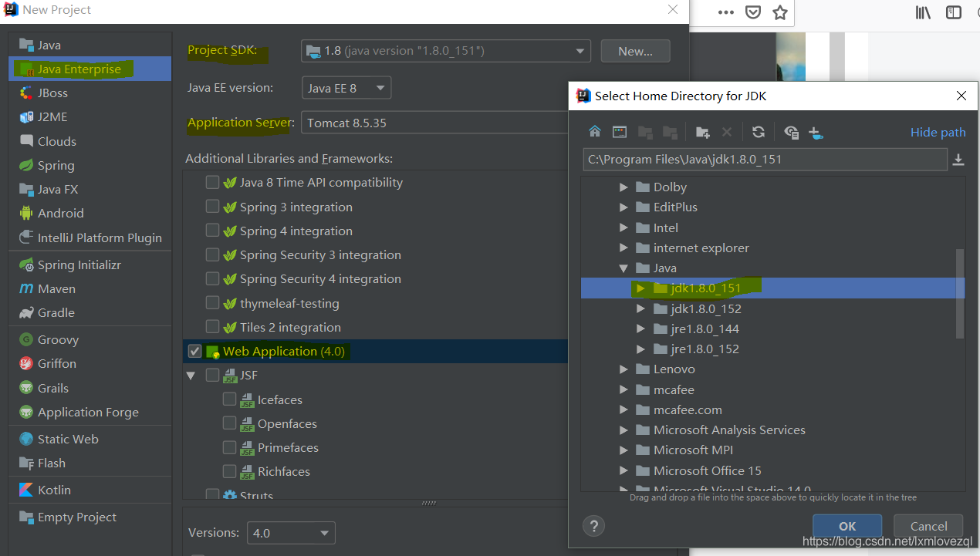
Task: Open the Java EE version dropdown
Action: pyautogui.click(x=346, y=88)
